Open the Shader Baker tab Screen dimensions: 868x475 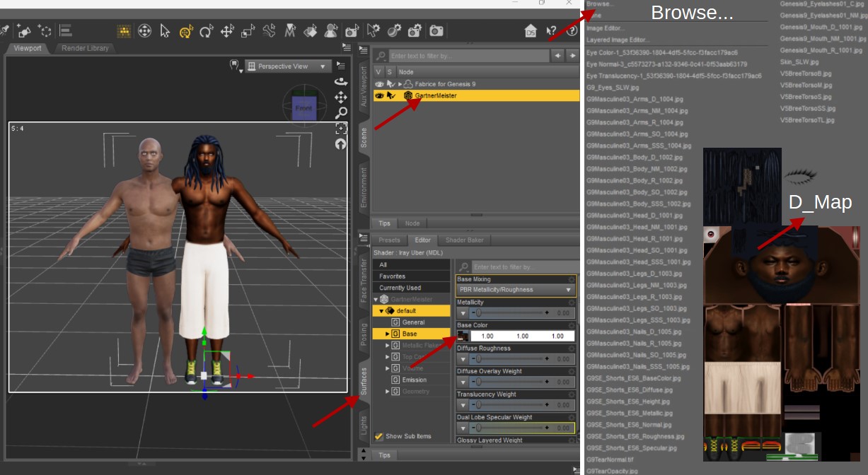464,240
